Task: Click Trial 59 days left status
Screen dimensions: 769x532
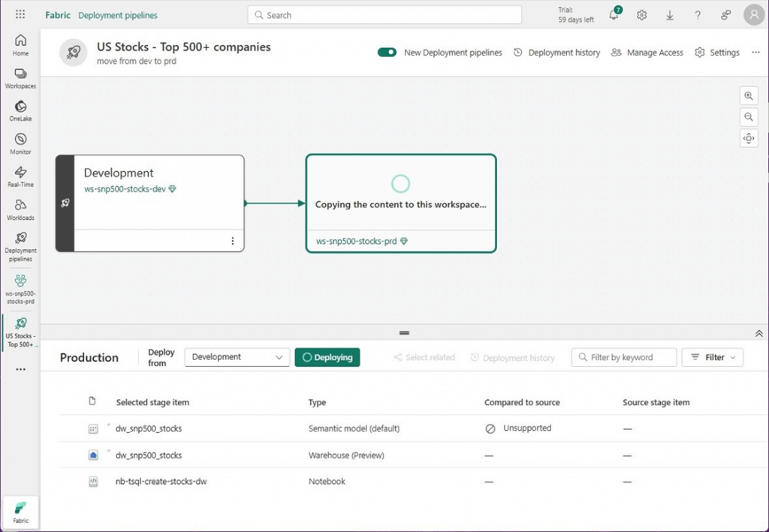Action: click(x=576, y=15)
